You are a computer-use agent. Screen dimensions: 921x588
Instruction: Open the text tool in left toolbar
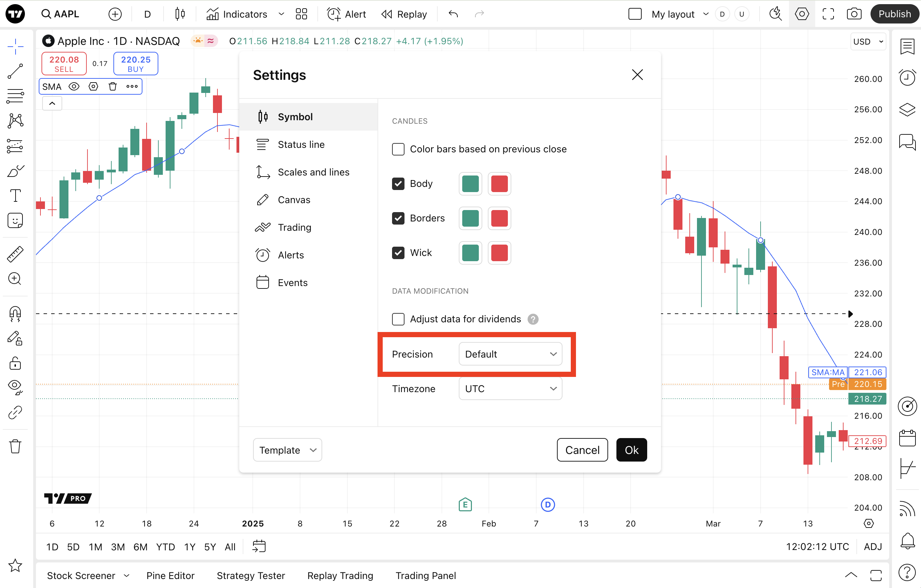point(15,196)
